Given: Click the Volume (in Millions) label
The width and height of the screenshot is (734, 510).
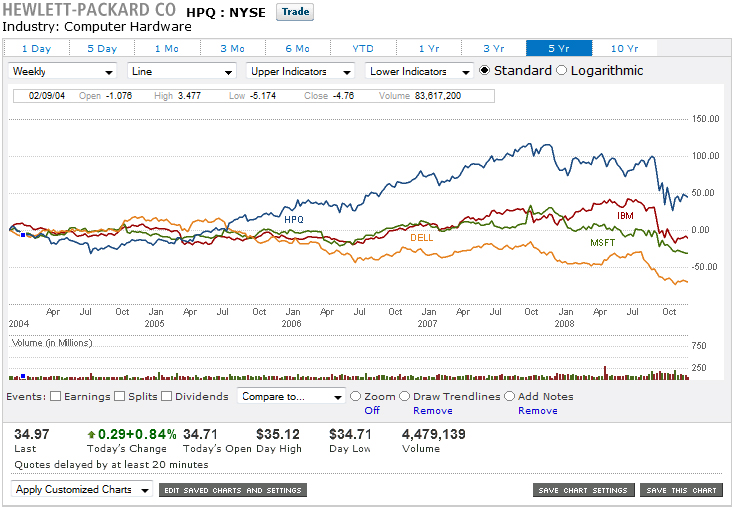Looking at the screenshot, I should (51, 343).
